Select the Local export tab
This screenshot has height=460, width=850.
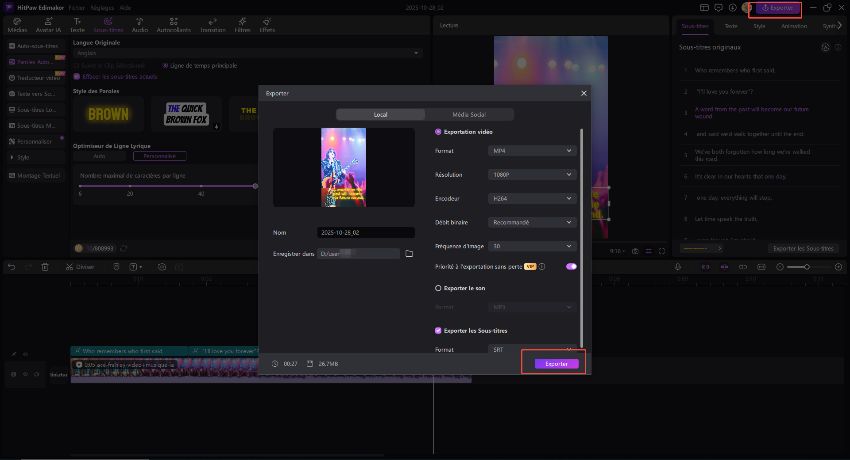click(x=380, y=115)
